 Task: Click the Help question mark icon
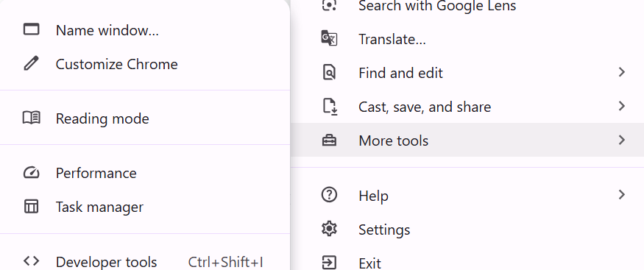pyautogui.click(x=329, y=194)
